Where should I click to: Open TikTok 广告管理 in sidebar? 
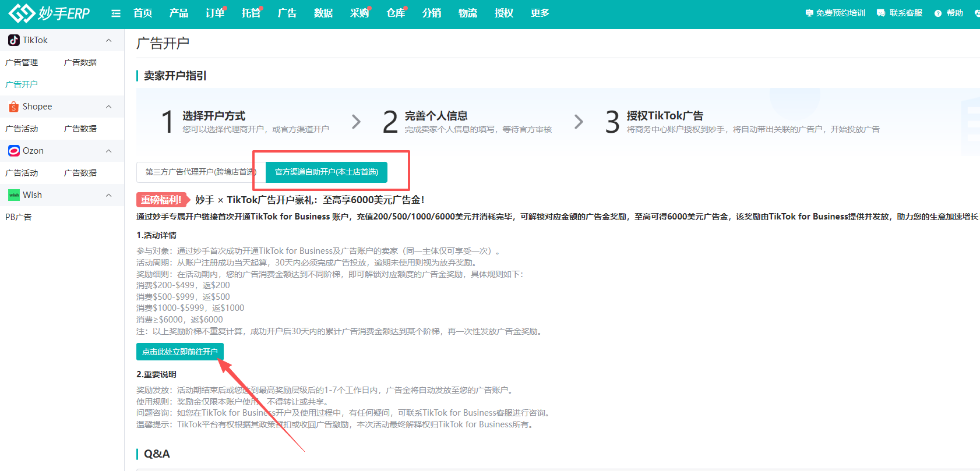(x=22, y=62)
